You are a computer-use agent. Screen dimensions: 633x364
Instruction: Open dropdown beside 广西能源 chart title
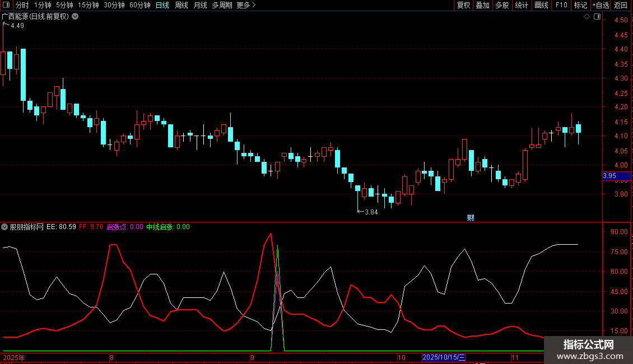click(75, 17)
